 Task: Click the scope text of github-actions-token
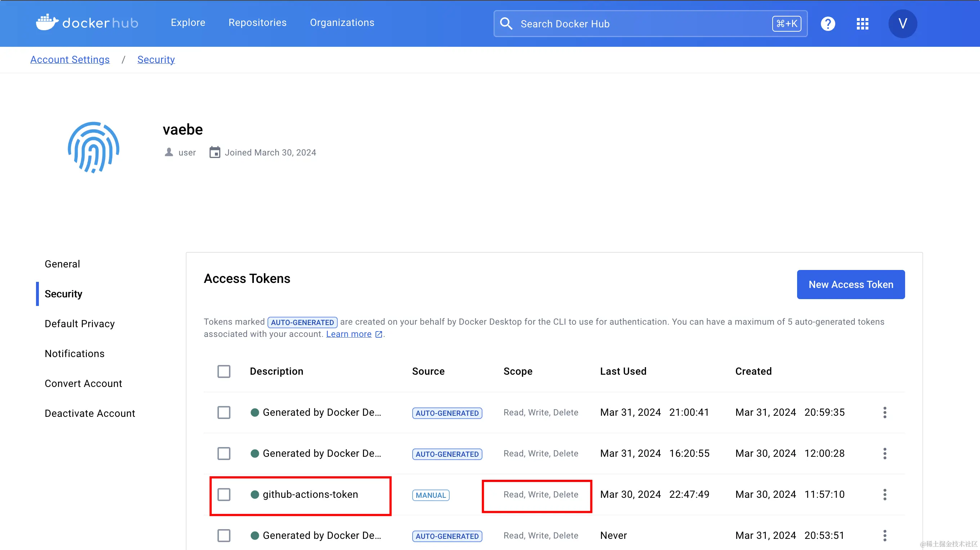[541, 495]
